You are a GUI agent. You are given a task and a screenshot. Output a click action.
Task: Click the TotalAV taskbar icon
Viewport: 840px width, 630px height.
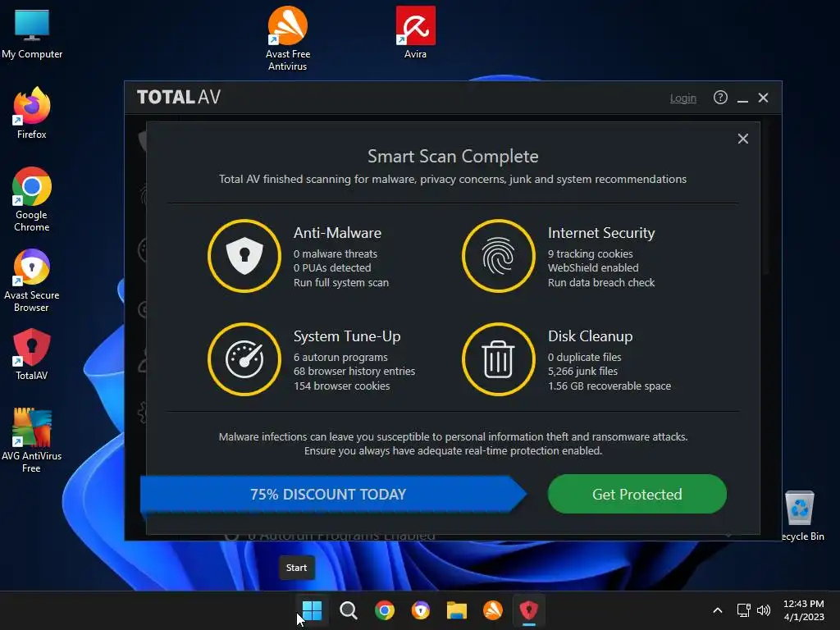click(x=529, y=610)
